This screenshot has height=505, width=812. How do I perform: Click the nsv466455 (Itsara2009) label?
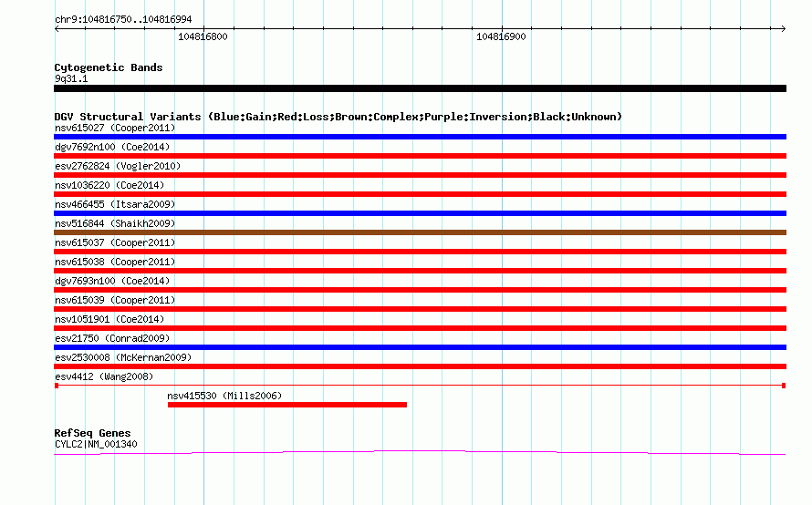(115, 204)
